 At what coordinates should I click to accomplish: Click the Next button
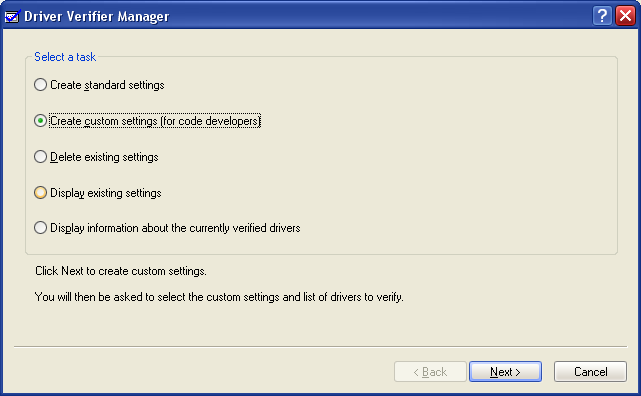[x=505, y=371]
